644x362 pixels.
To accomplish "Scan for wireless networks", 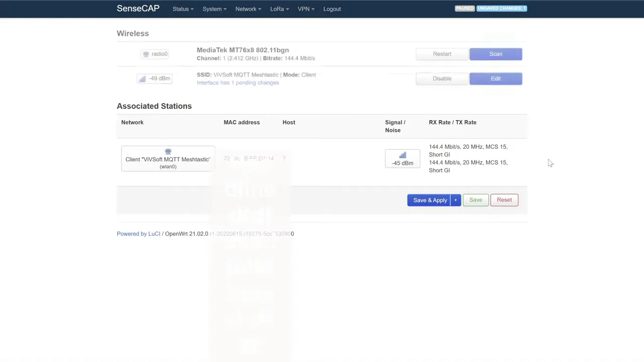I will 496,54.
